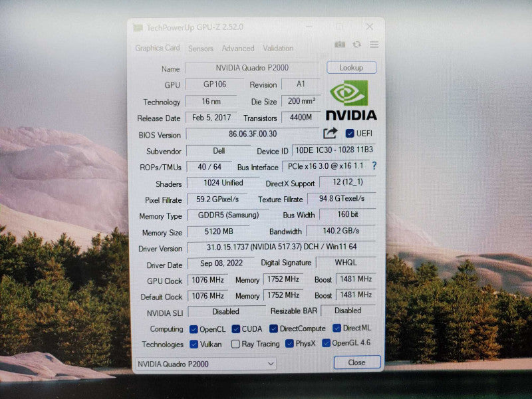This screenshot has width=532, height=399.
Task: Click the Bus Interface question mark
Action: click(x=374, y=166)
